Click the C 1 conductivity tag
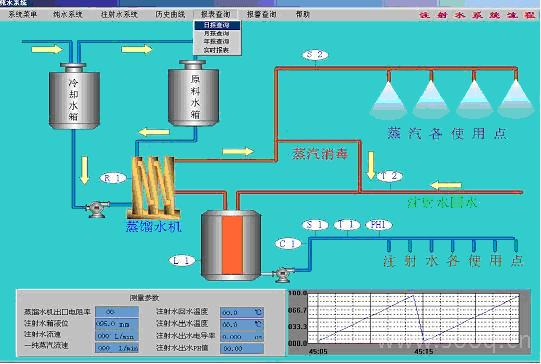Image resolution: width=541 pixels, height=364 pixels. click(x=288, y=244)
